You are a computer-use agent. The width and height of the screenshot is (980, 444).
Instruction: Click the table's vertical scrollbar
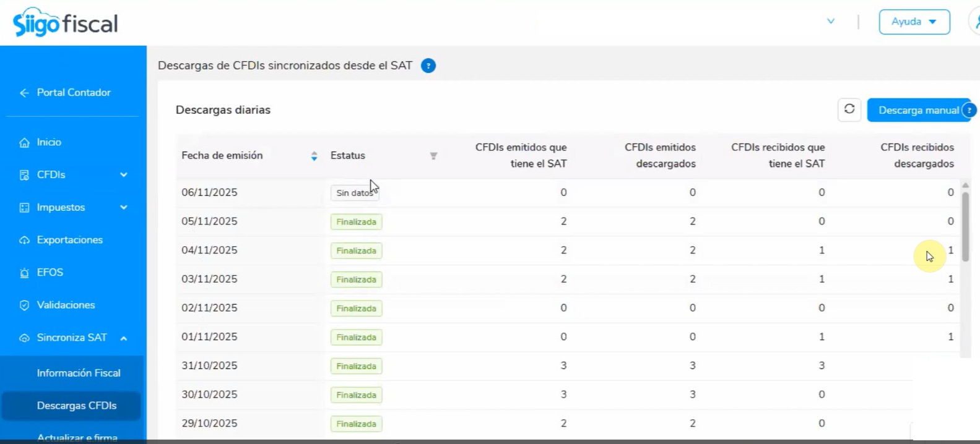pyautogui.click(x=965, y=226)
